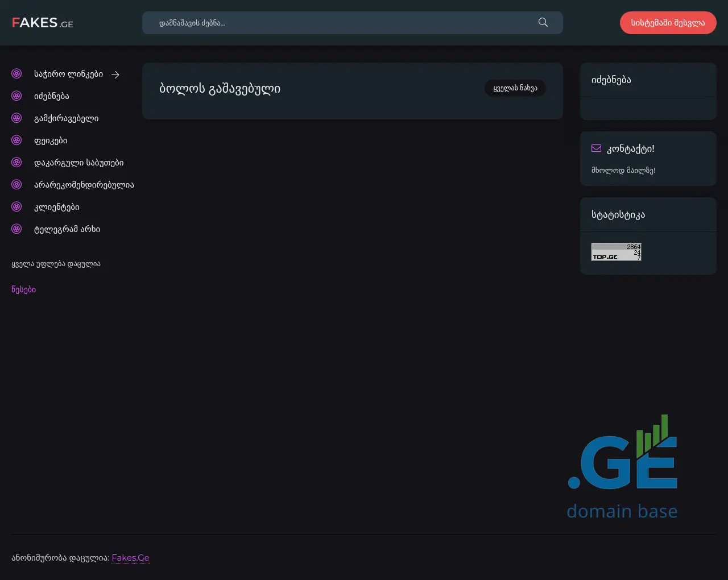Image resolution: width=728 pixels, height=580 pixels.
Task: Follow the Fakes.Ge footer link
Action: click(130, 558)
